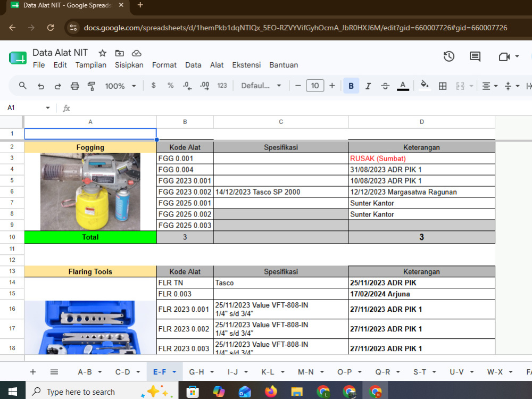Open the Edit menu
This screenshot has width=532, height=399.
60,65
